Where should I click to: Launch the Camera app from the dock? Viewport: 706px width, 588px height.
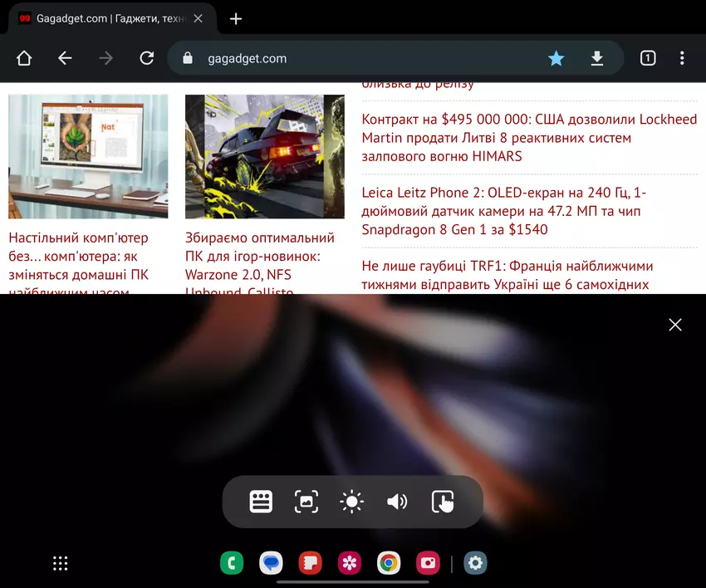tap(428, 563)
